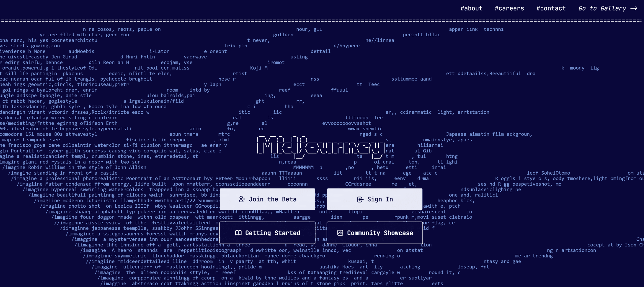Click the sign-in arrow icon
Screen dimensions: 644x287
tap(360, 200)
